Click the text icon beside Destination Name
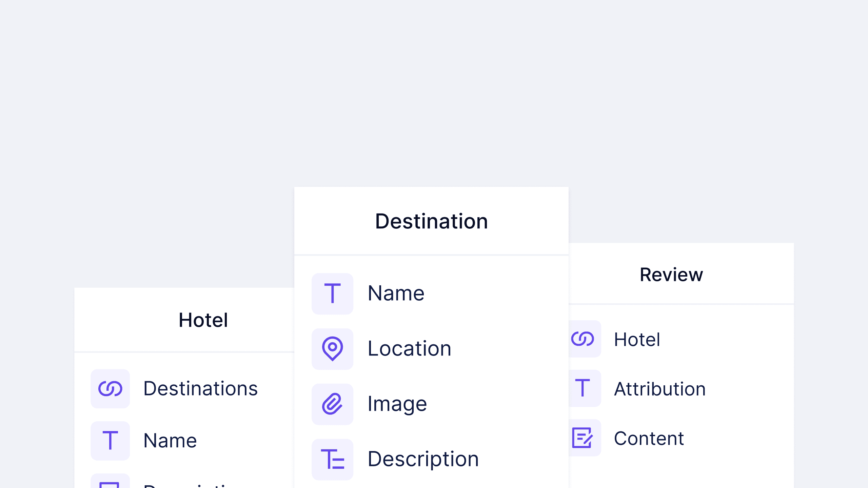The height and width of the screenshot is (488, 868). point(332,293)
